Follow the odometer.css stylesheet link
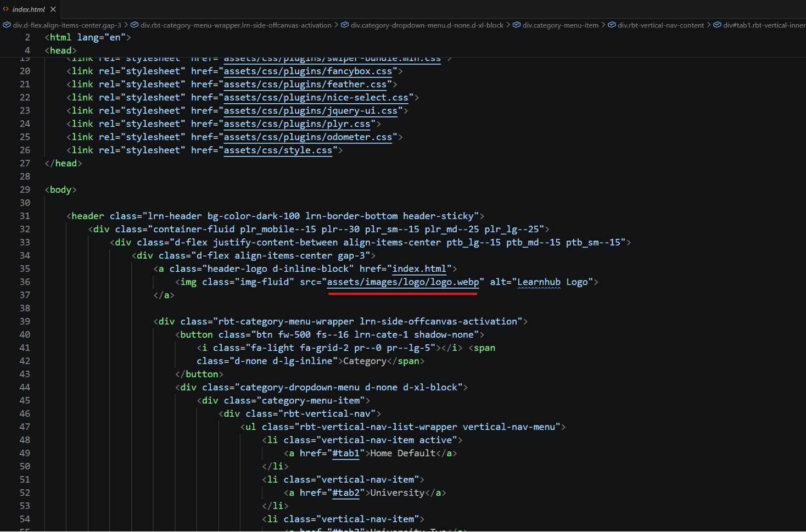Viewport: 806px width, 532px height. [x=307, y=137]
